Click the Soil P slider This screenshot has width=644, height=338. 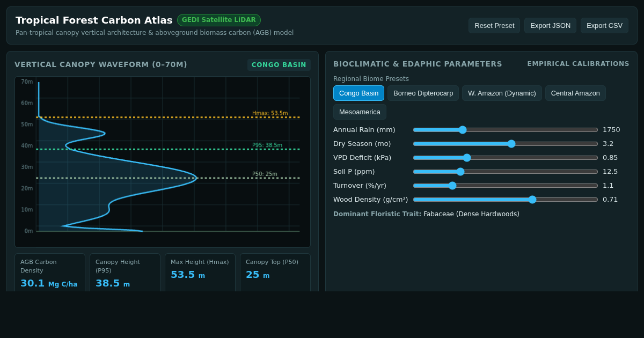pyautogui.click(x=505, y=172)
